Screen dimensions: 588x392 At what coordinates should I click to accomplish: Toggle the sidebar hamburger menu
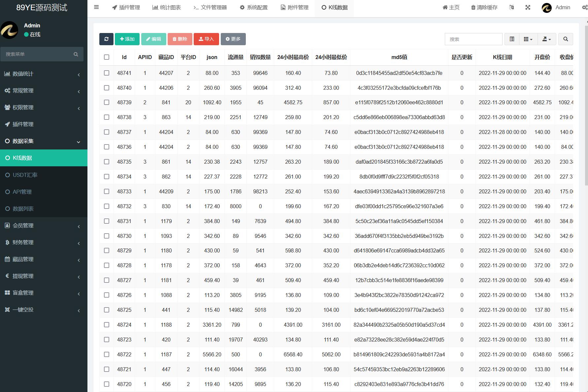tap(96, 7)
